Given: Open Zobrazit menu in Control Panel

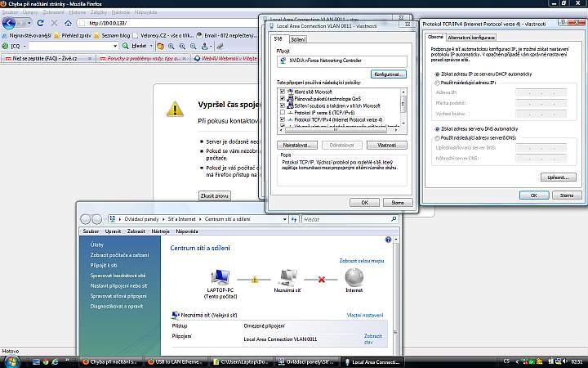Looking at the screenshot, I should pos(136,231).
